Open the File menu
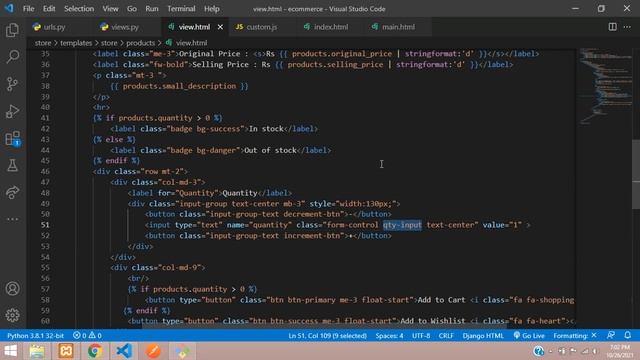The height and width of the screenshot is (360, 640). (29, 9)
